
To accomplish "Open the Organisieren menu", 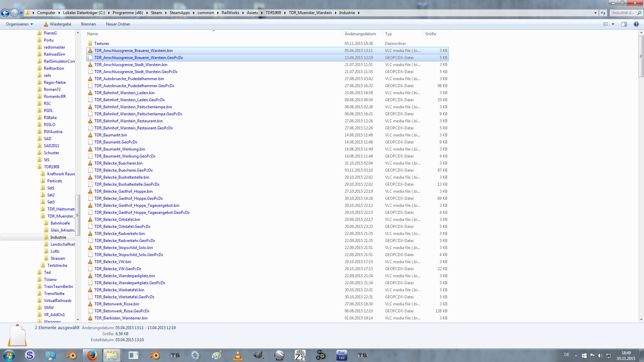I will (19, 24).
